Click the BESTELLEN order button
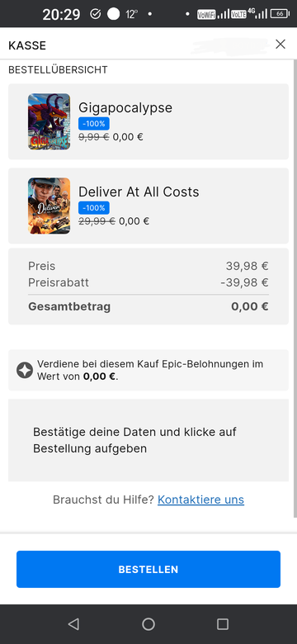297x644 pixels. click(x=148, y=569)
